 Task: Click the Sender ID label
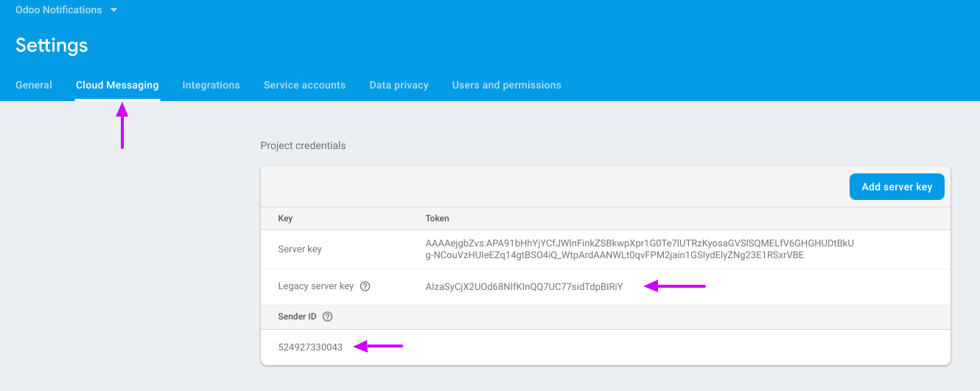click(297, 316)
